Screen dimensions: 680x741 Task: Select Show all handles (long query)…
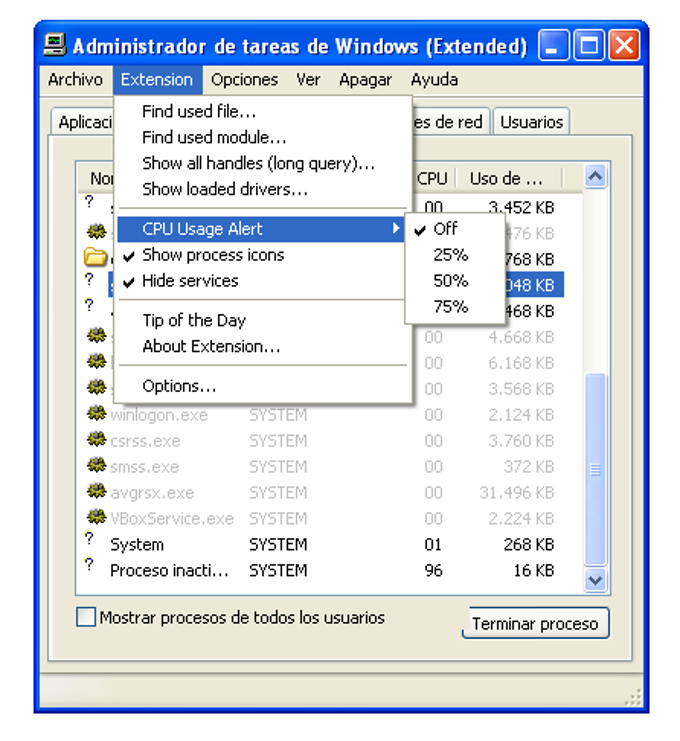tap(262, 164)
